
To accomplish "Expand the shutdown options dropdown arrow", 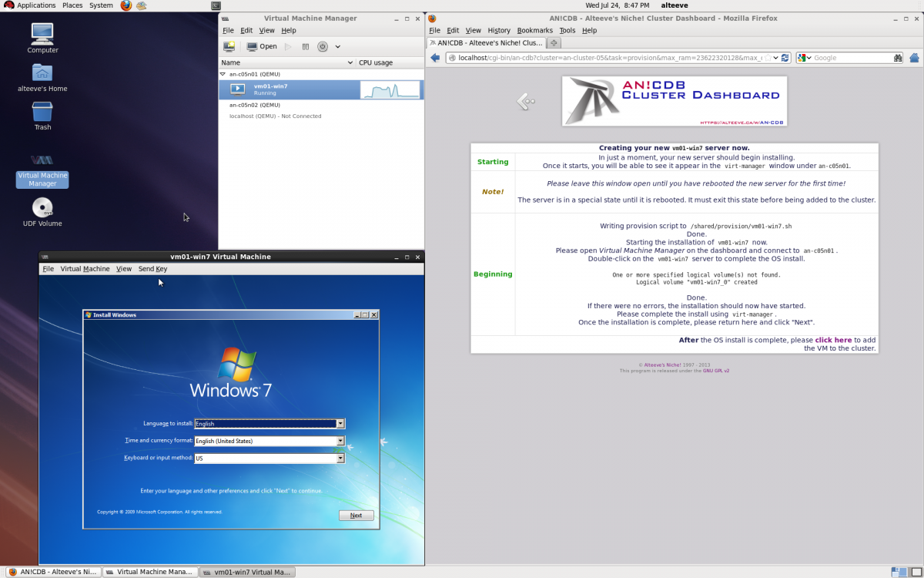I will tap(338, 46).
